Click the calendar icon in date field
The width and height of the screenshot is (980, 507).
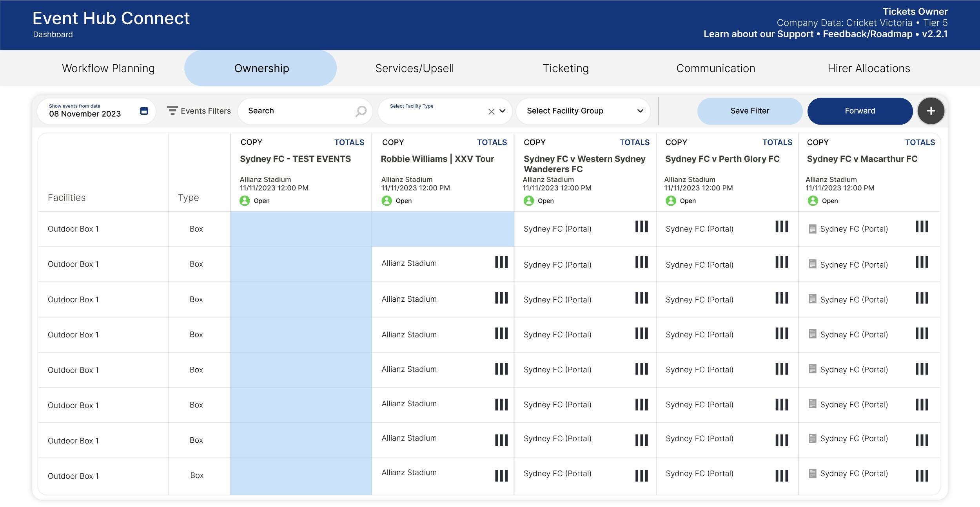click(x=144, y=111)
